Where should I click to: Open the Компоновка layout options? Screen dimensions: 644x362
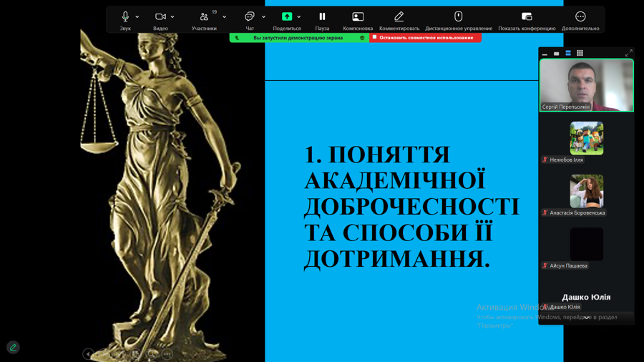[358, 16]
